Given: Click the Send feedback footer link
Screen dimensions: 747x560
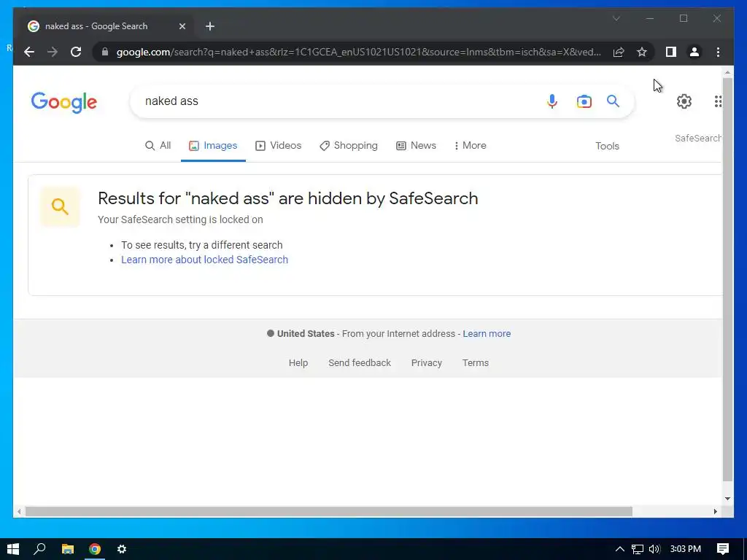Looking at the screenshot, I should (x=359, y=363).
